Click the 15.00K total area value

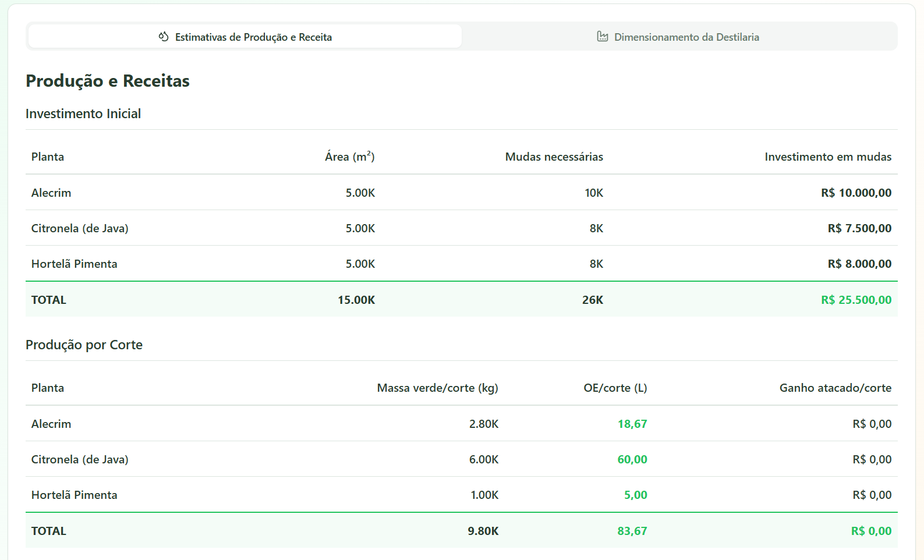(356, 300)
